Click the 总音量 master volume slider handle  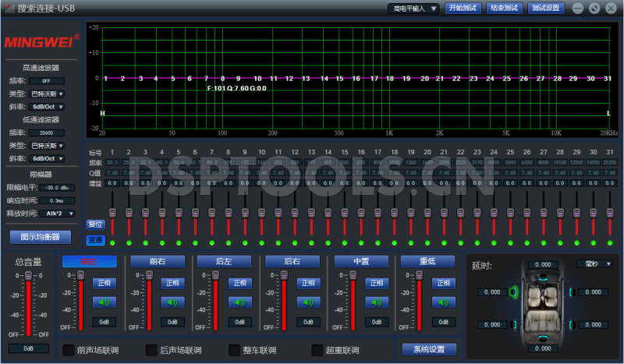28,277
